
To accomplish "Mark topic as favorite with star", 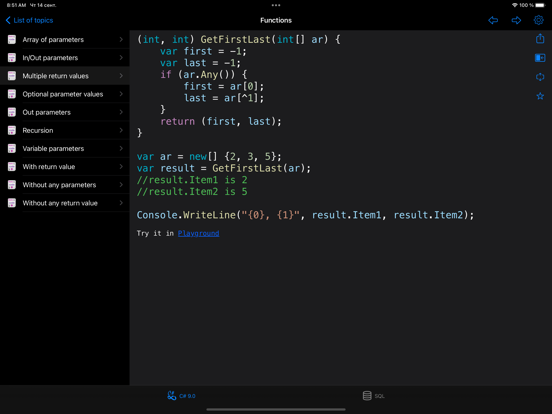I will pyautogui.click(x=540, y=96).
